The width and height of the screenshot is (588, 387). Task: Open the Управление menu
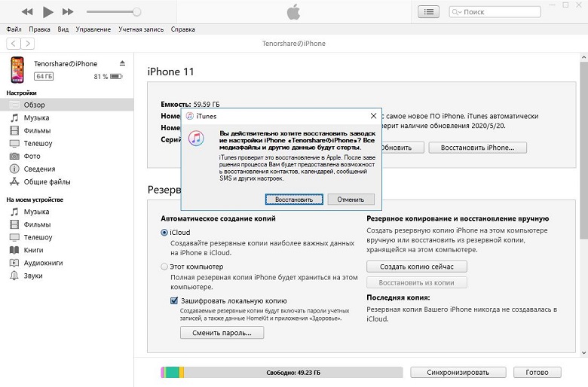pos(93,29)
